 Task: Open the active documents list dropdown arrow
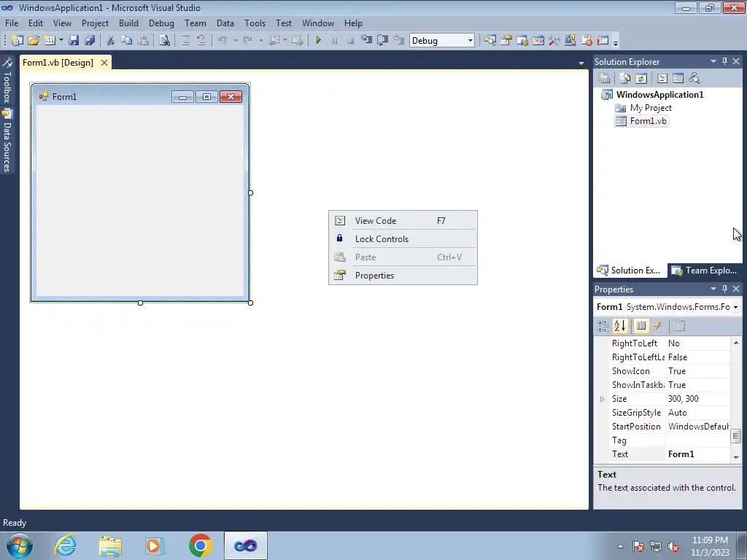coord(581,63)
